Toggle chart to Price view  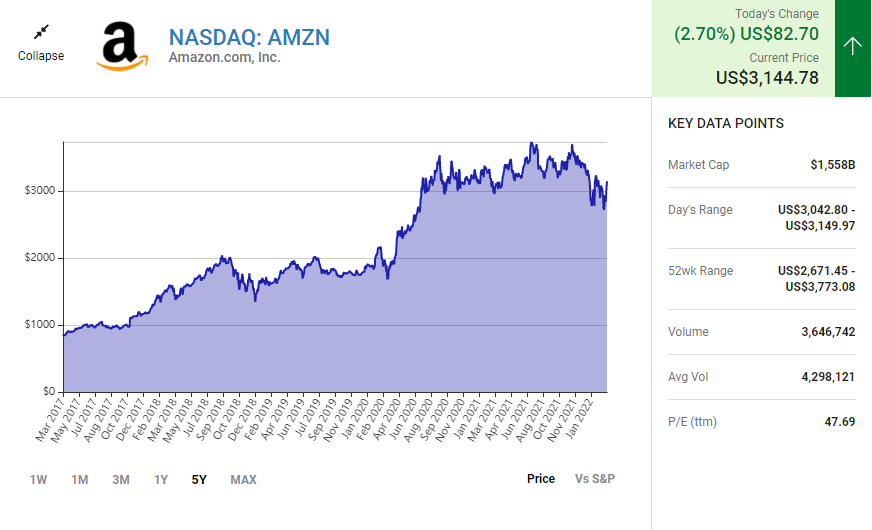point(541,479)
